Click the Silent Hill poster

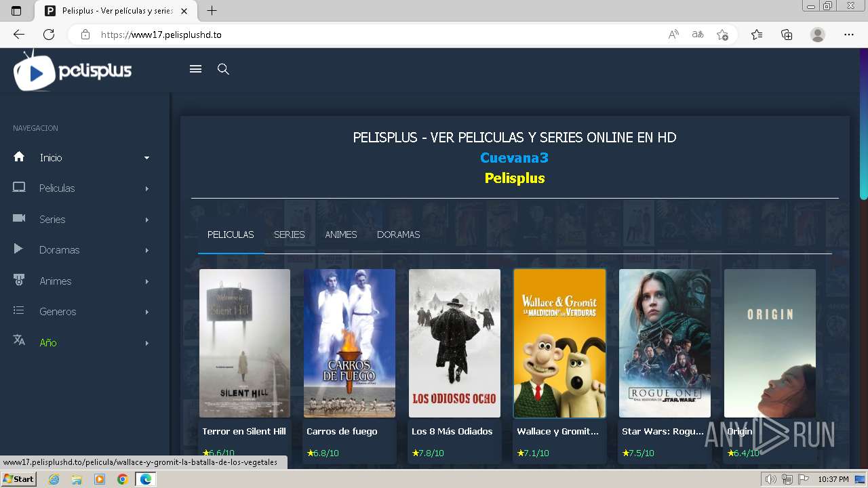[245, 343]
